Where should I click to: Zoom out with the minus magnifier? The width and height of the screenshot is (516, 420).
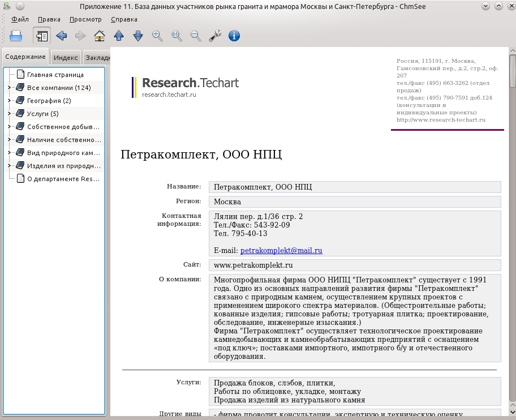click(196, 36)
